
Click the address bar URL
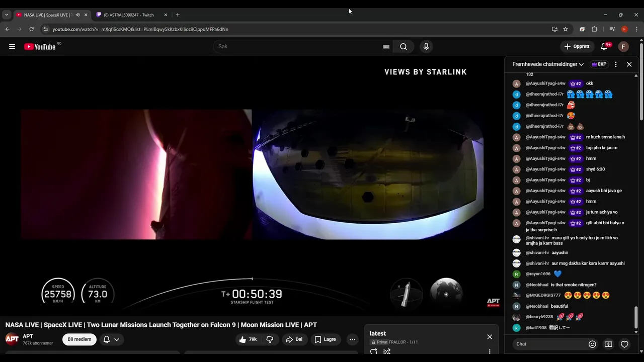click(x=140, y=29)
